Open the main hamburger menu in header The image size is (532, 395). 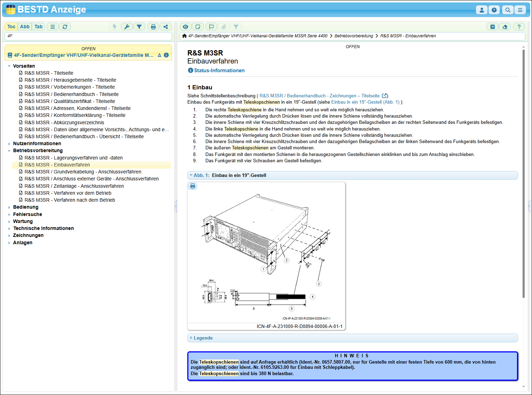tap(520, 10)
